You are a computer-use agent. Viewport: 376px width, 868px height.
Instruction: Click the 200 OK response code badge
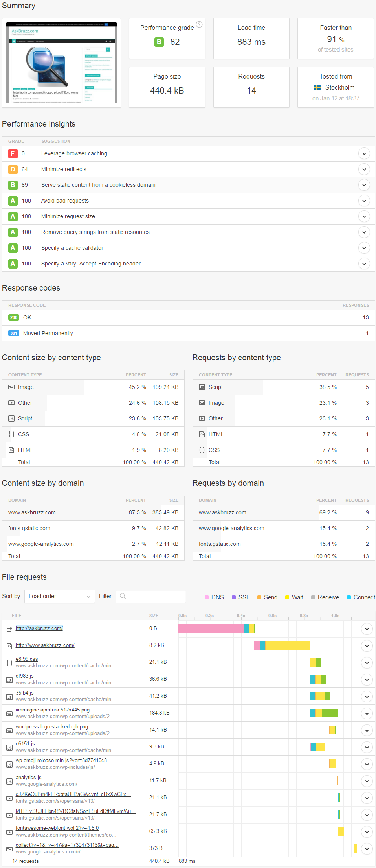pyautogui.click(x=14, y=317)
